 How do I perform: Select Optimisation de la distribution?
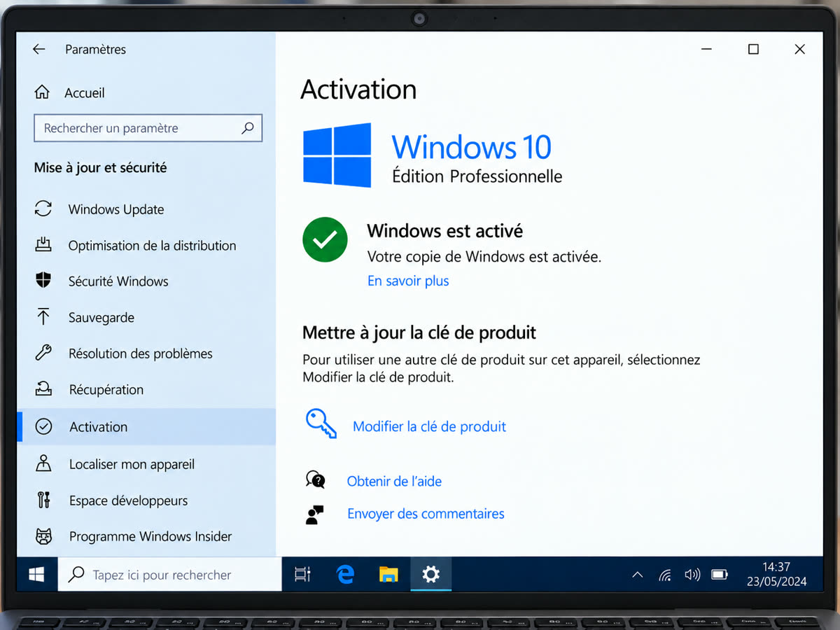pyautogui.click(x=152, y=246)
